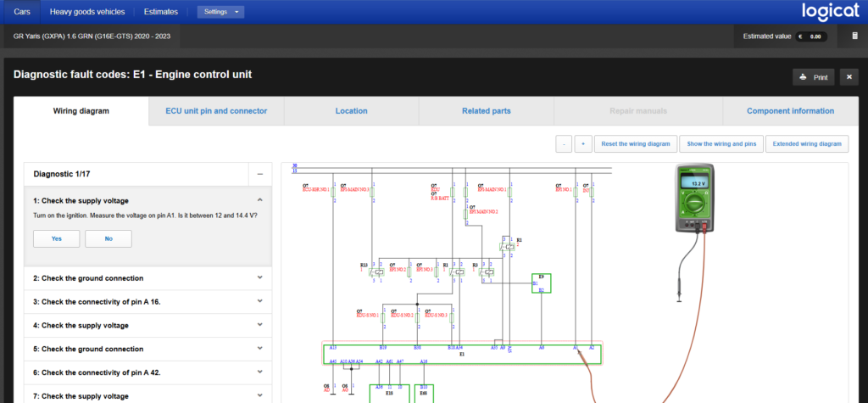The height and width of the screenshot is (403, 868).
Task: Select the E18 component box
Action: [x=389, y=394]
